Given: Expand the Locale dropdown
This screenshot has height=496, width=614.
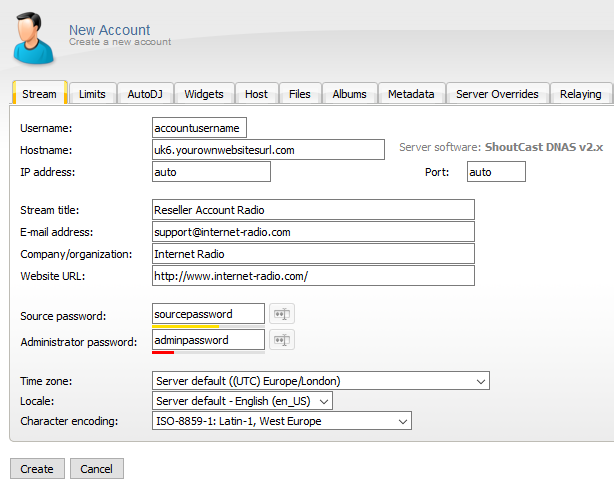Looking at the screenshot, I should point(242,401).
